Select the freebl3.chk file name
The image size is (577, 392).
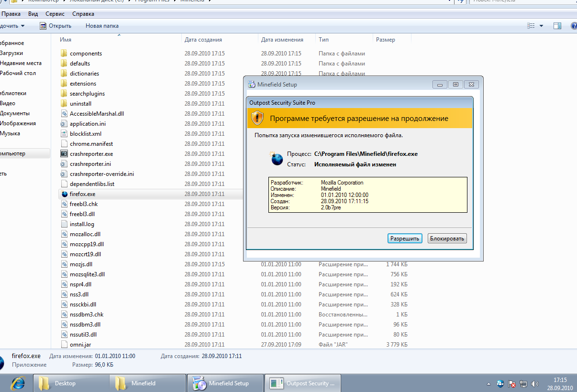point(84,204)
